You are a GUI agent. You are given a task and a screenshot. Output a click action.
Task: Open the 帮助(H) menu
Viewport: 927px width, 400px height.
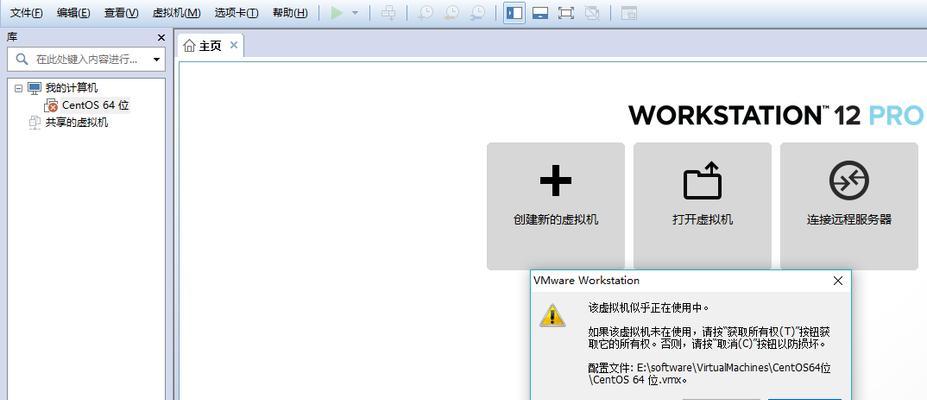pos(290,13)
